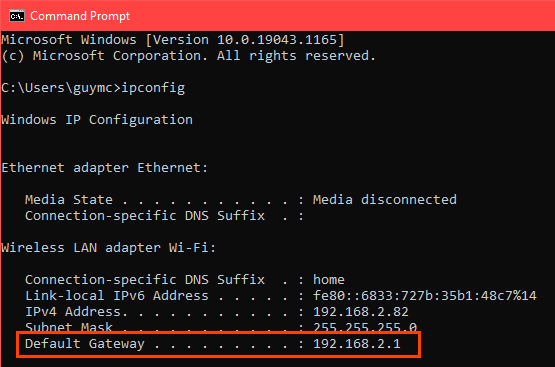The height and width of the screenshot is (367, 555).
Task: Click the Default Gateway label text
Action: point(85,344)
